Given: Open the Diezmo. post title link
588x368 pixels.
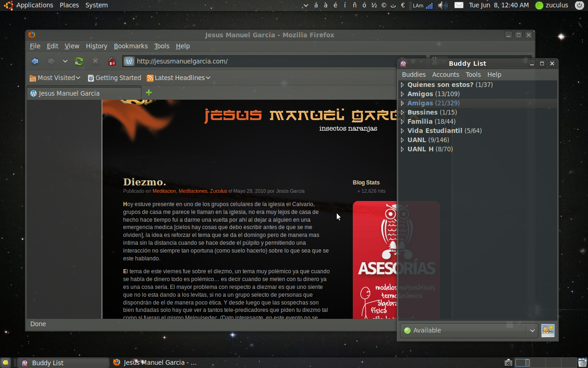Looking at the screenshot, I should point(144,182).
